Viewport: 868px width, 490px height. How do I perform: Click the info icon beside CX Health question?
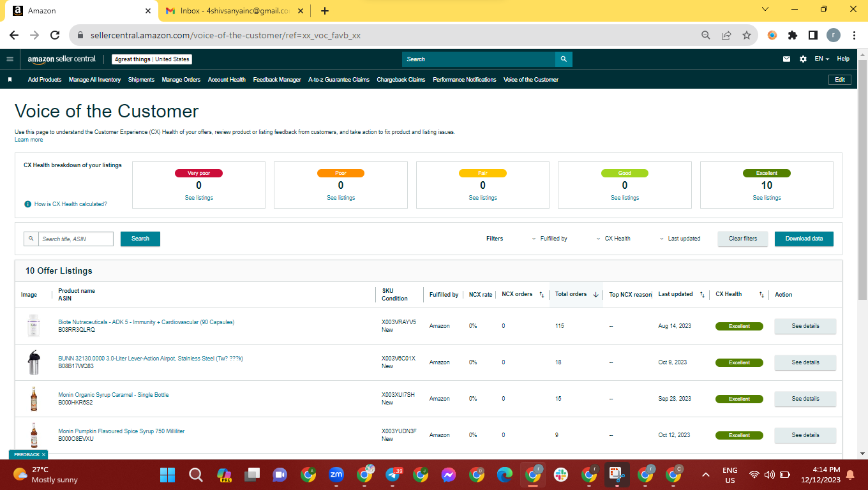point(27,204)
